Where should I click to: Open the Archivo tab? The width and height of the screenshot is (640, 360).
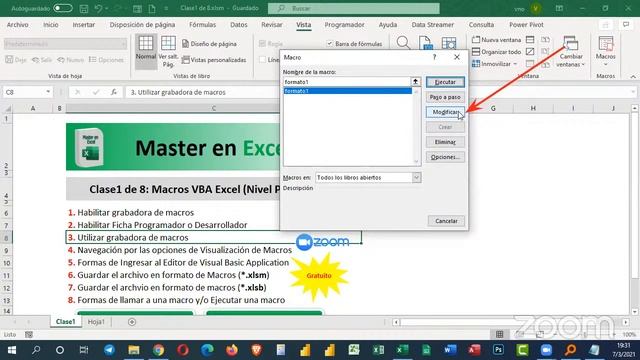18,24
